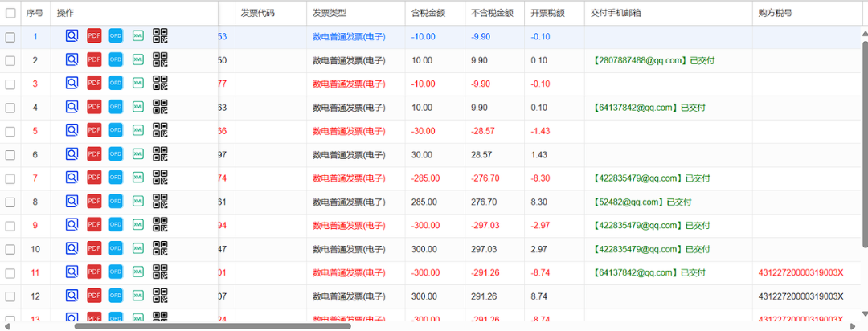868x331 pixels.
Task: Click the preview magnifier in row 12
Action: tap(72, 296)
